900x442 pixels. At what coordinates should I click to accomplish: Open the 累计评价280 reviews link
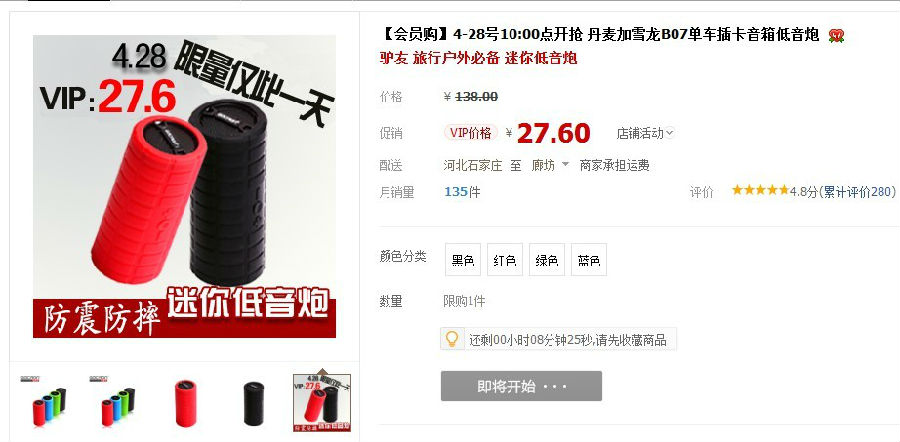(859, 192)
